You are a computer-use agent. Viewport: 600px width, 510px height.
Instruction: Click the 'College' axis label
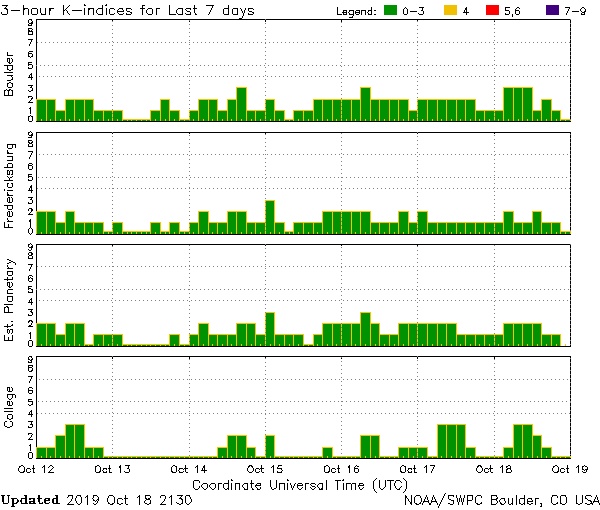point(8,407)
